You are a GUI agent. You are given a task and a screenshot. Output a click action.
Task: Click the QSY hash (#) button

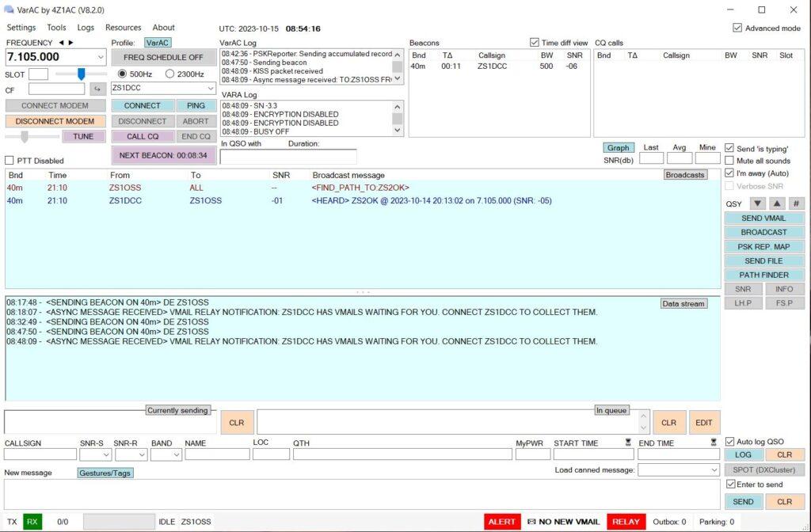pyautogui.click(x=796, y=203)
